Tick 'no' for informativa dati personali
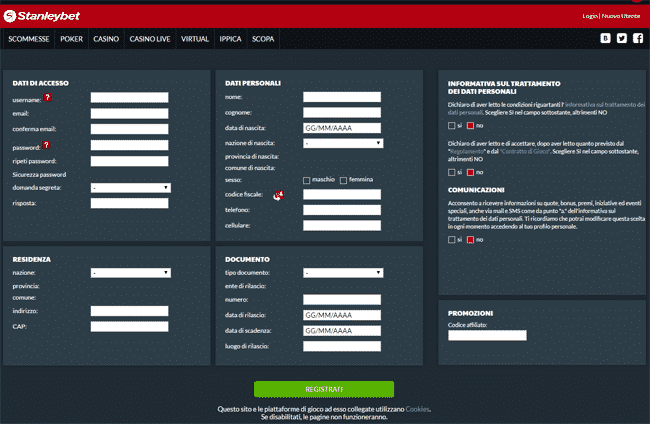650x424 pixels. coord(470,126)
